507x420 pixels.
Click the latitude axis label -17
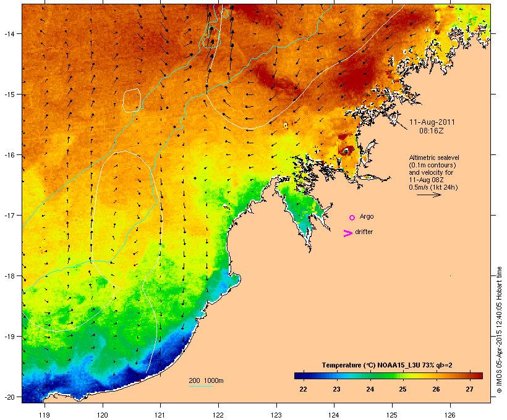click(x=9, y=215)
